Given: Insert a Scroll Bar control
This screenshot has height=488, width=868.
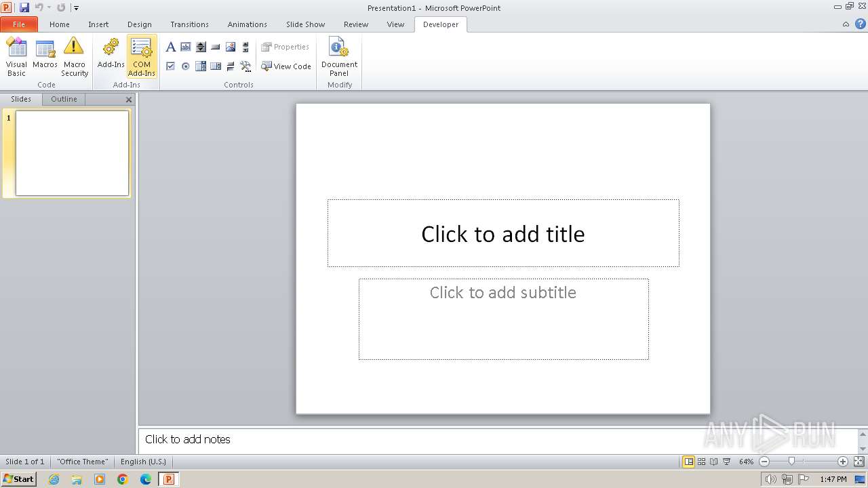Looking at the screenshot, I should 245,47.
